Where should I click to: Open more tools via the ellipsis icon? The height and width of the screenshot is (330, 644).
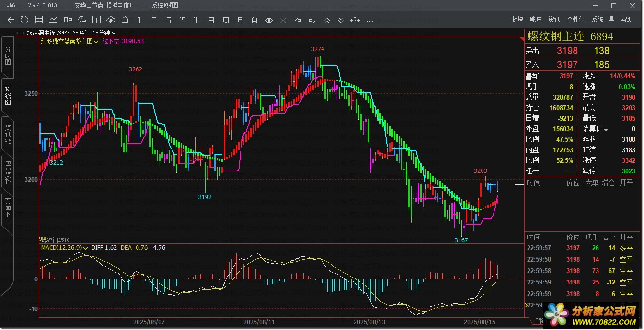369,21
